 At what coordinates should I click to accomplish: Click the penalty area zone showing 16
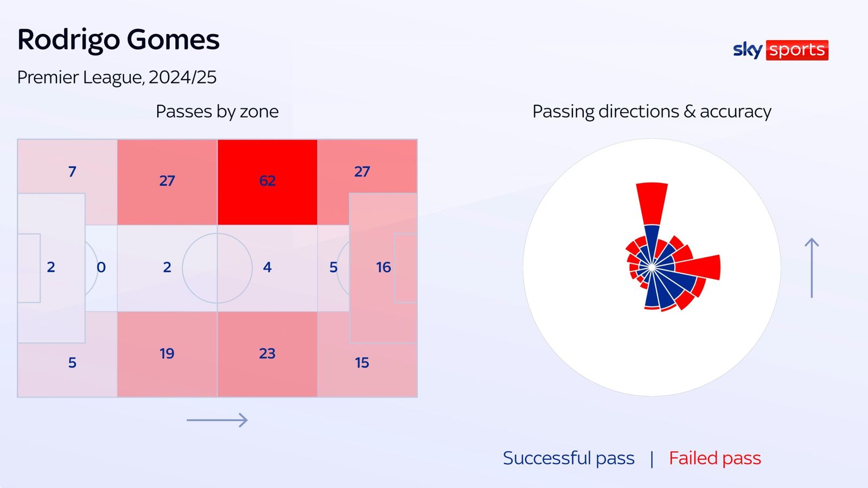(383, 267)
